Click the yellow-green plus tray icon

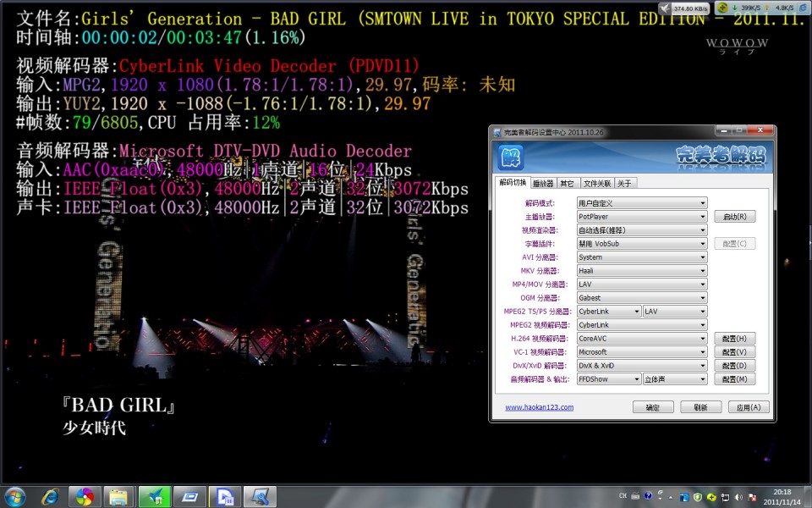(711, 497)
